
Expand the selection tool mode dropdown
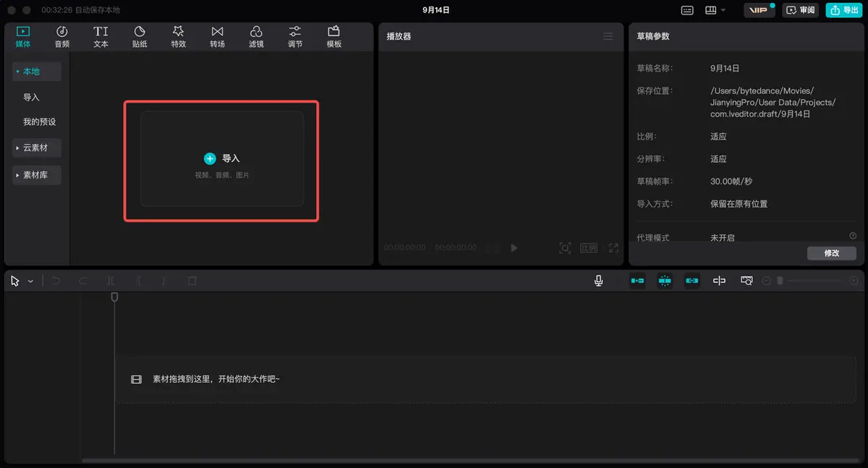coord(30,281)
